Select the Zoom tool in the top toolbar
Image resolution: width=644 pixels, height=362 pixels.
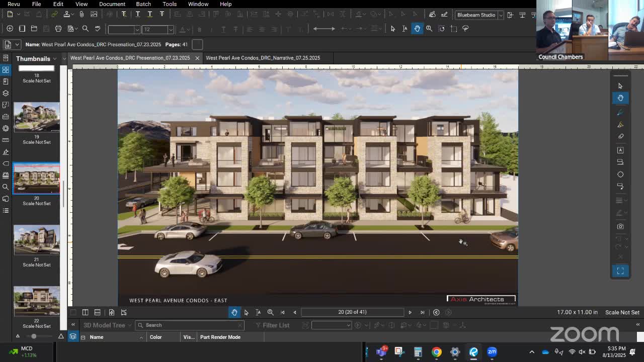tap(429, 29)
